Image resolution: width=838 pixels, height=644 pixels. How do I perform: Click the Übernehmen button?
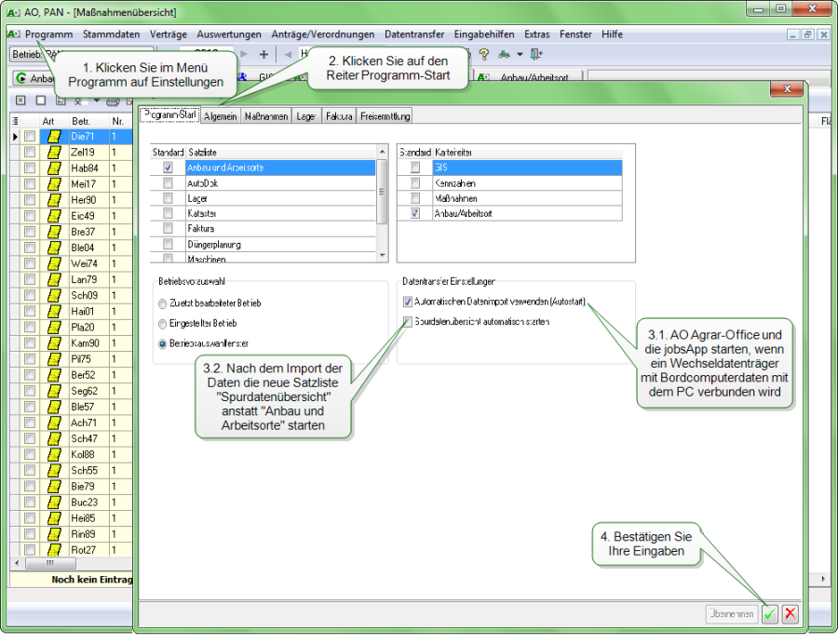click(732, 614)
